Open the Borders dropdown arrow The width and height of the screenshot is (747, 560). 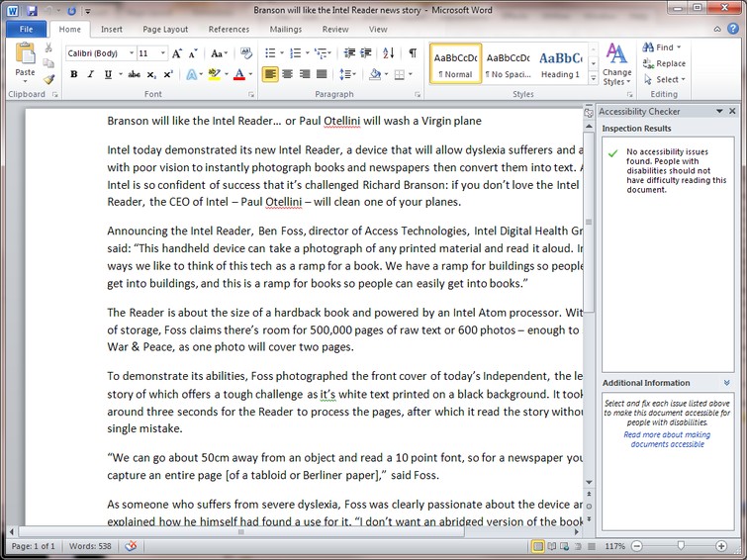click(x=411, y=74)
